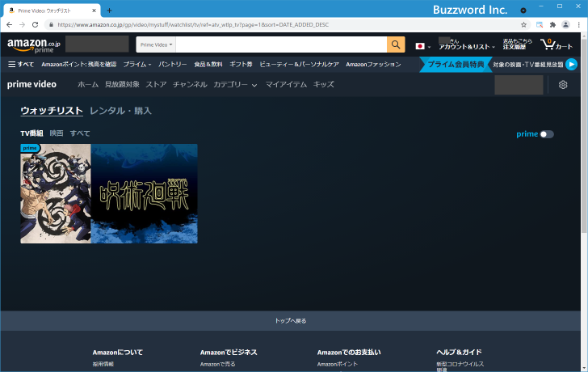This screenshot has width=588, height=372.
Task: Switch to レンタル・購入 tab
Action: coord(121,111)
